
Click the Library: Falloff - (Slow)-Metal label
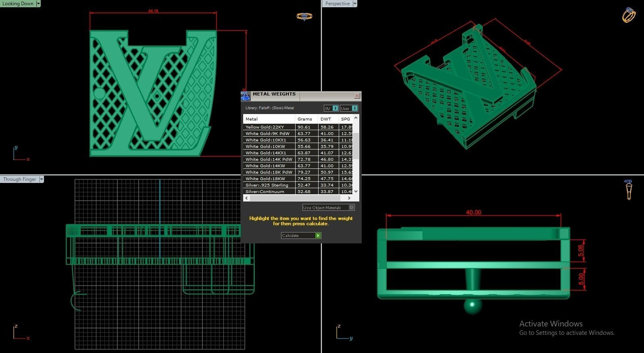coord(270,108)
